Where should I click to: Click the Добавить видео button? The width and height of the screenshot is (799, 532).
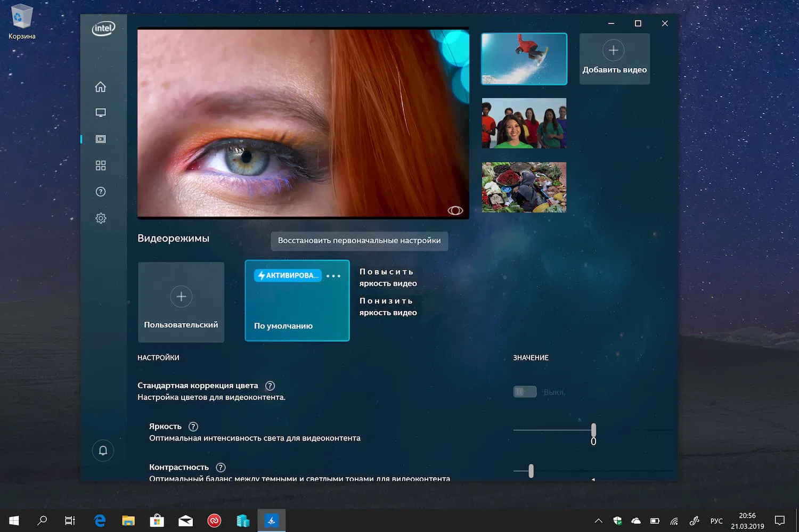point(614,59)
